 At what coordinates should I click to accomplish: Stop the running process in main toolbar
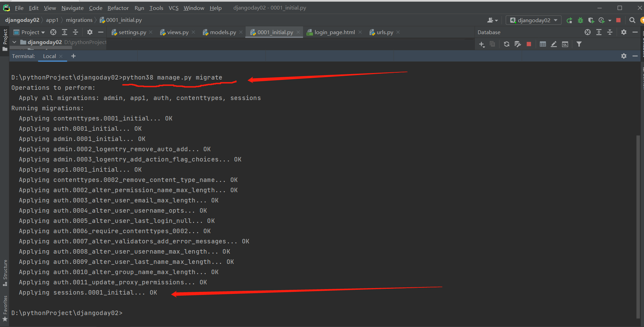tap(618, 20)
